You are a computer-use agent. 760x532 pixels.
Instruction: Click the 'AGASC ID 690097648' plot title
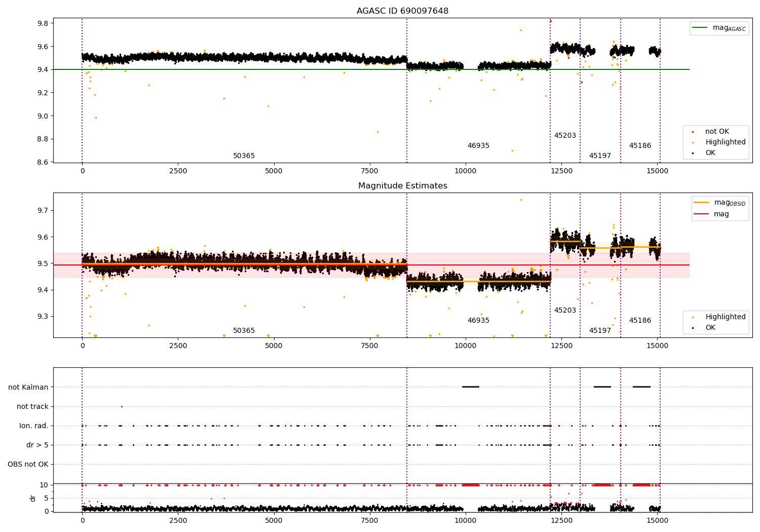(x=402, y=11)
